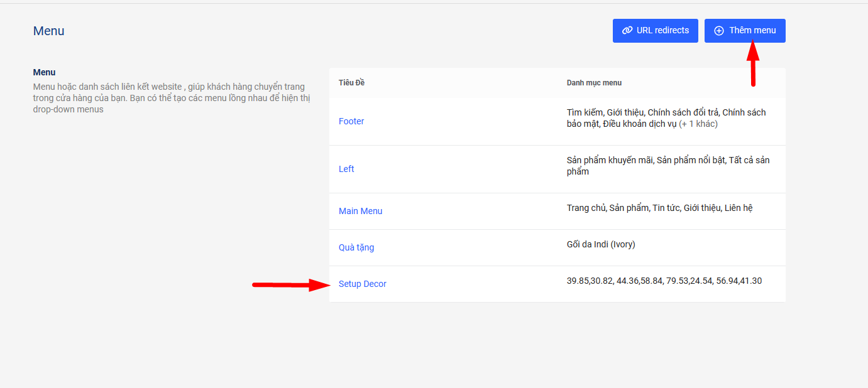868x388 pixels.
Task: Open the Footer menu
Action: coord(351,121)
